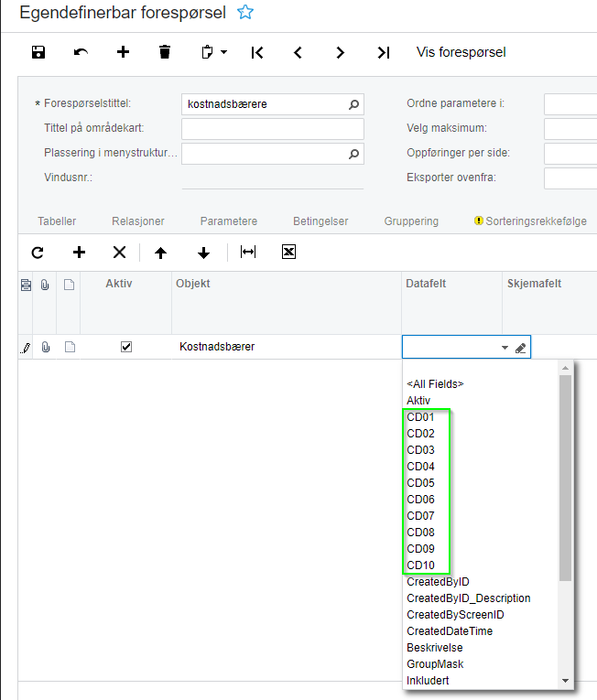Undo changes with the curved arrow icon
The image size is (597, 700).
tap(81, 52)
